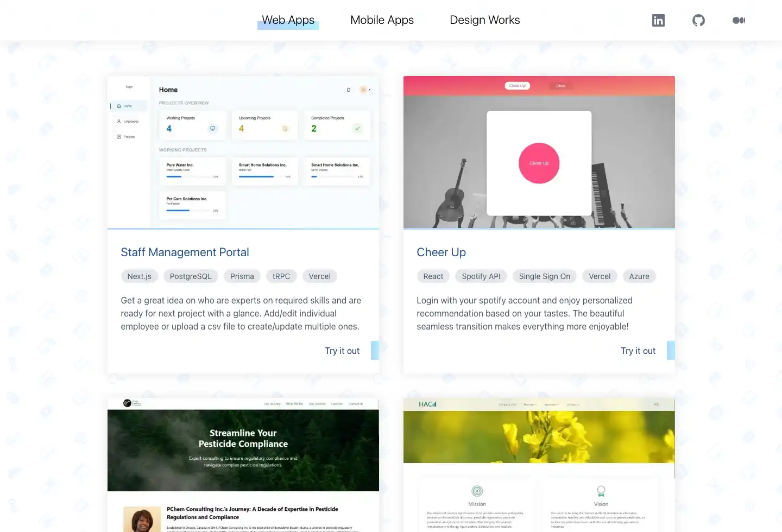Image resolution: width=782 pixels, height=532 pixels.
Task: Click the green checkmark on Completed Projects card
Action: pyautogui.click(x=357, y=129)
